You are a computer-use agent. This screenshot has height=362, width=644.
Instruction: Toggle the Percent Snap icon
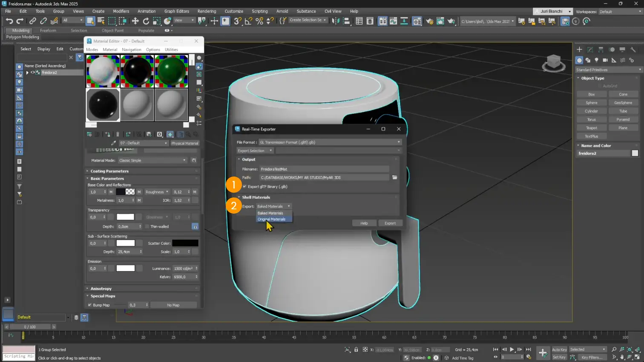tap(259, 21)
